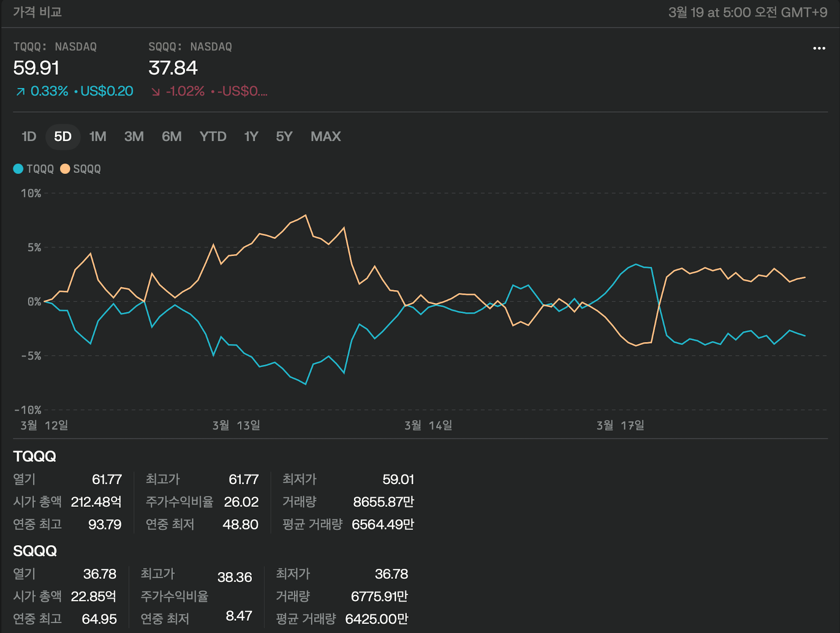Click the -10% y-axis label

point(28,410)
